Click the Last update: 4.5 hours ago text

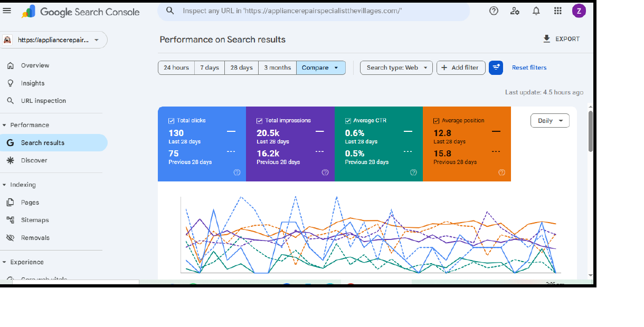[544, 92]
